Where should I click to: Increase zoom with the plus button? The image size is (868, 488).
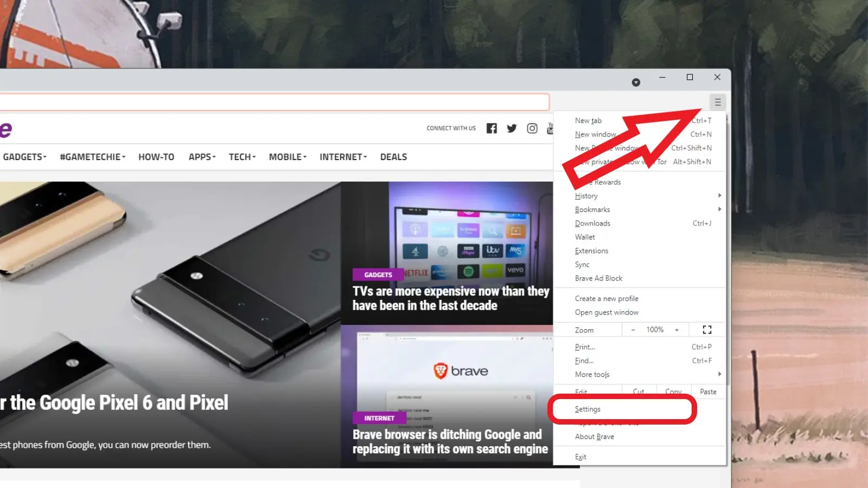[x=676, y=330]
